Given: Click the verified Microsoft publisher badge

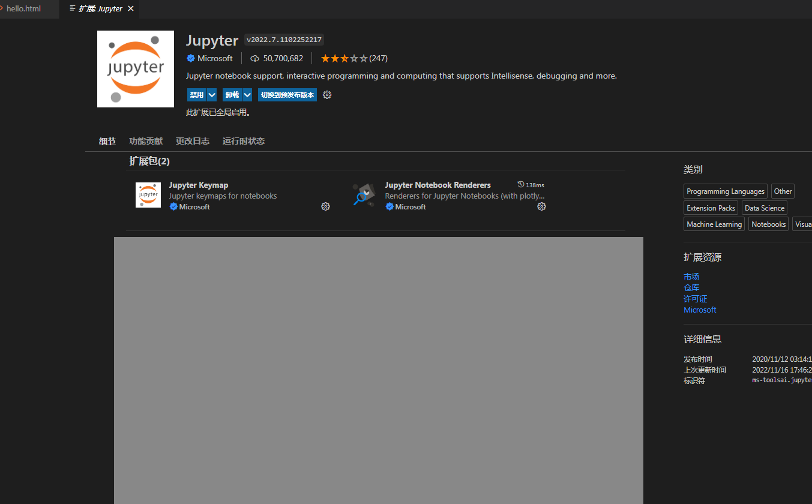Looking at the screenshot, I should click(x=190, y=58).
